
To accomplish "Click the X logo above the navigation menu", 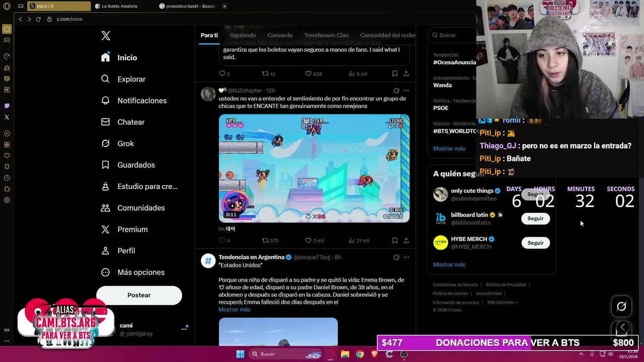I will pyautogui.click(x=106, y=36).
